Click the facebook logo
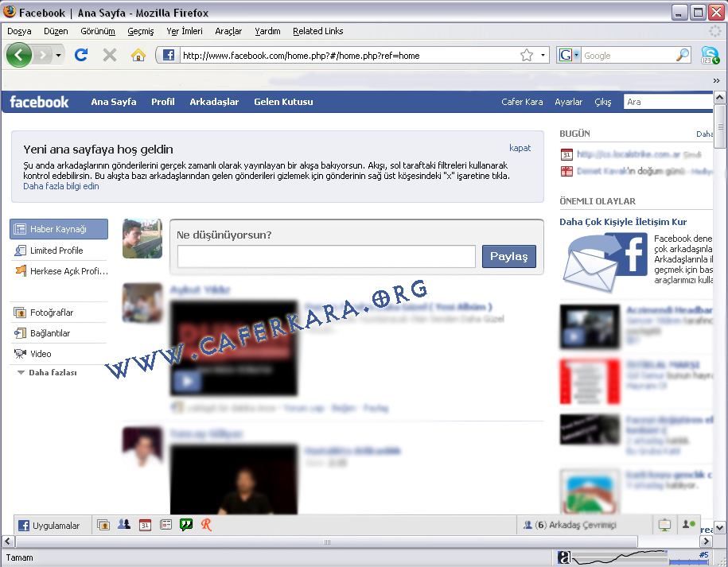Image resolution: width=728 pixels, height=567 pixels. 39,102
